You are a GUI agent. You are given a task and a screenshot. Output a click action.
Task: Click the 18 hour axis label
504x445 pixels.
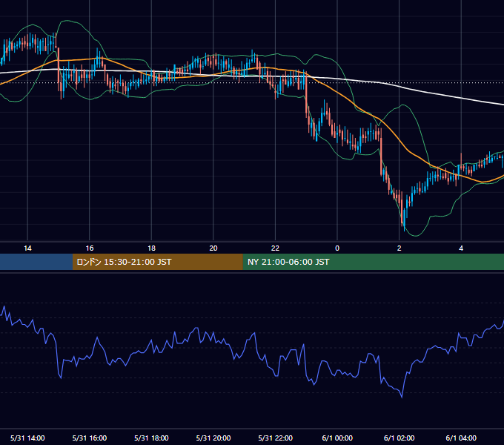(151, 248)
